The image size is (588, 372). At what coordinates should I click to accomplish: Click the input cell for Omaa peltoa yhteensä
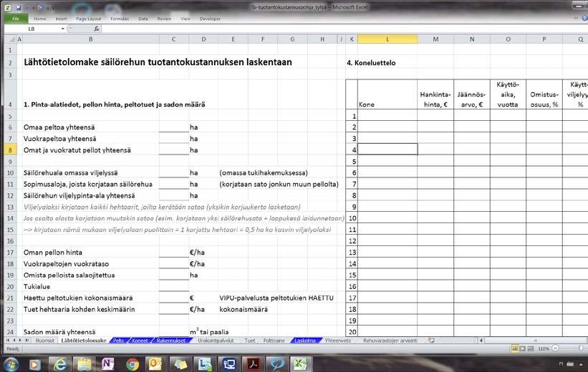[174, 127]
